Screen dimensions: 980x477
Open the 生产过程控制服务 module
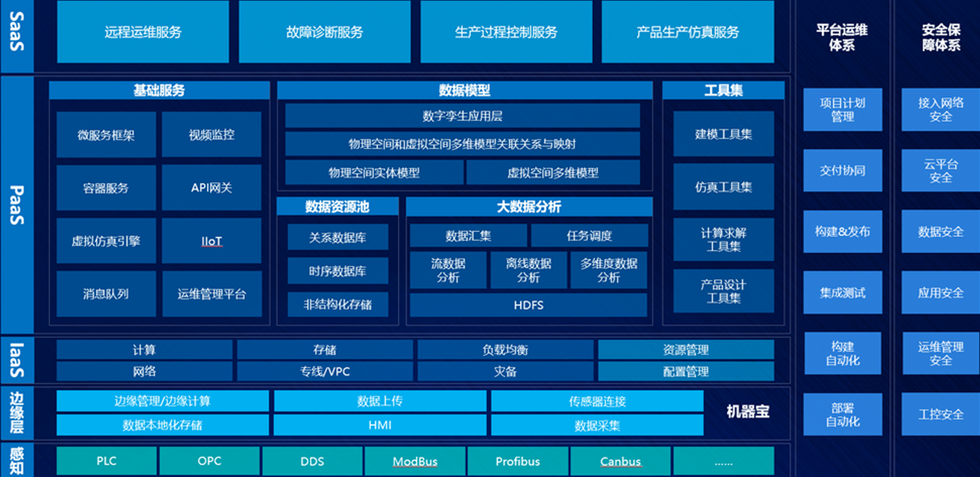pyautogui.click(x=505, y=31)
